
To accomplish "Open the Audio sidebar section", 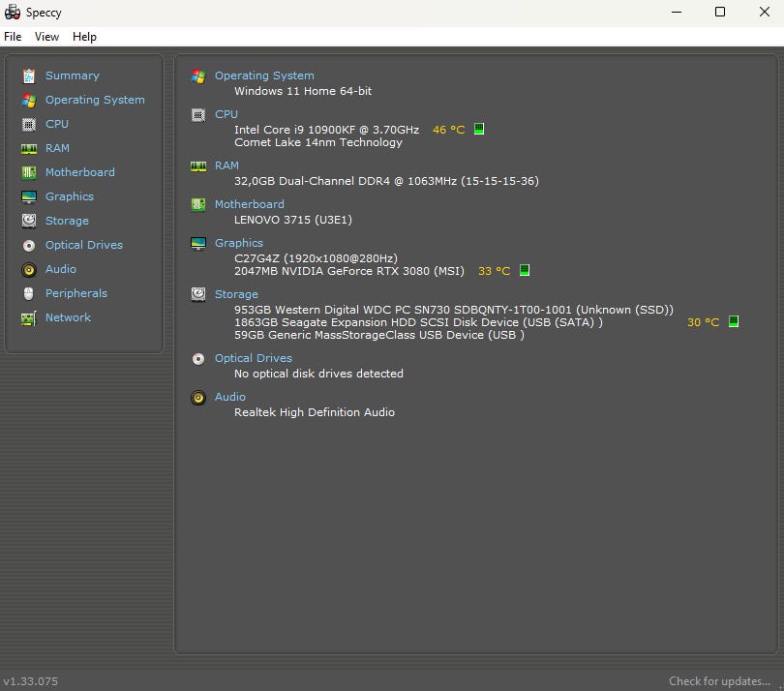I will (61, 269).
